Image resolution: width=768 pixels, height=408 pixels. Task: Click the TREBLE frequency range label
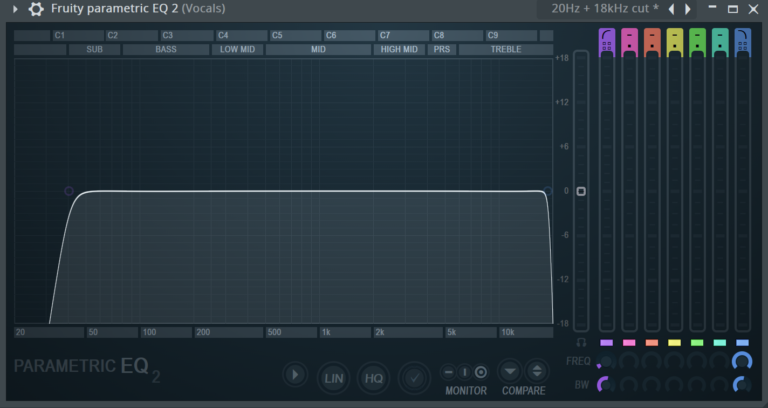point(506,49)
